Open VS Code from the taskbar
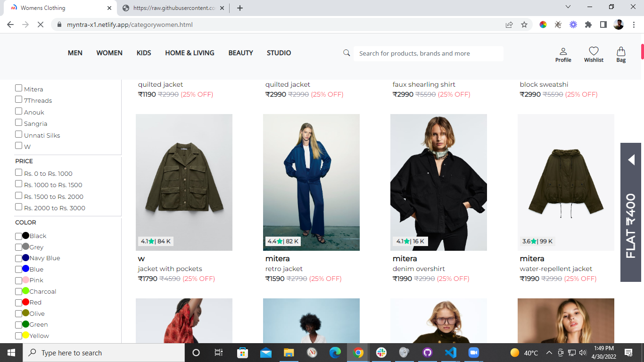The image size is (644, 362). coord(450,352)
